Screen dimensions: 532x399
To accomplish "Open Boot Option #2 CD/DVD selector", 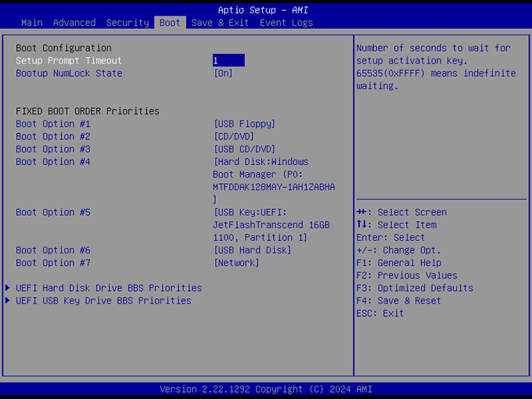I will pos(233,136).
